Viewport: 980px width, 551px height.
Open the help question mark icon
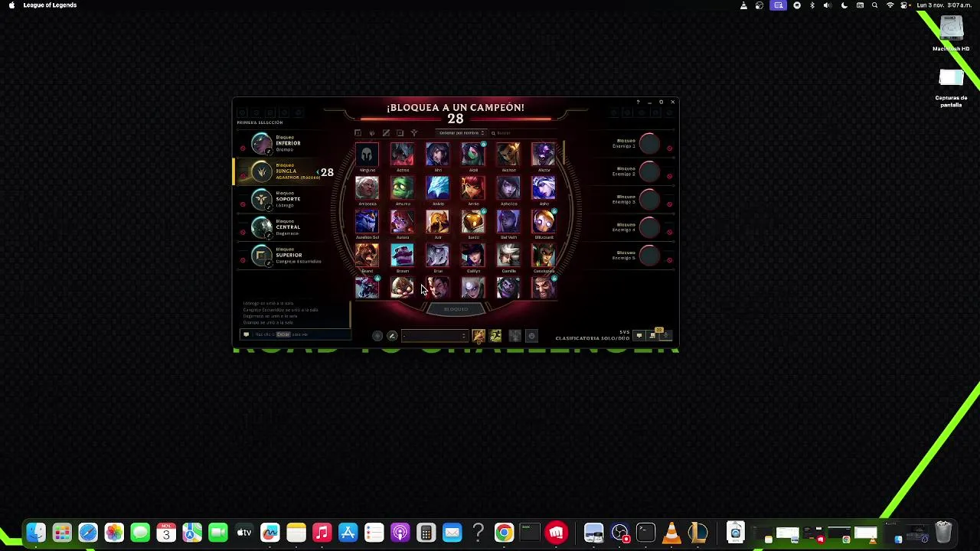(638, 102)
